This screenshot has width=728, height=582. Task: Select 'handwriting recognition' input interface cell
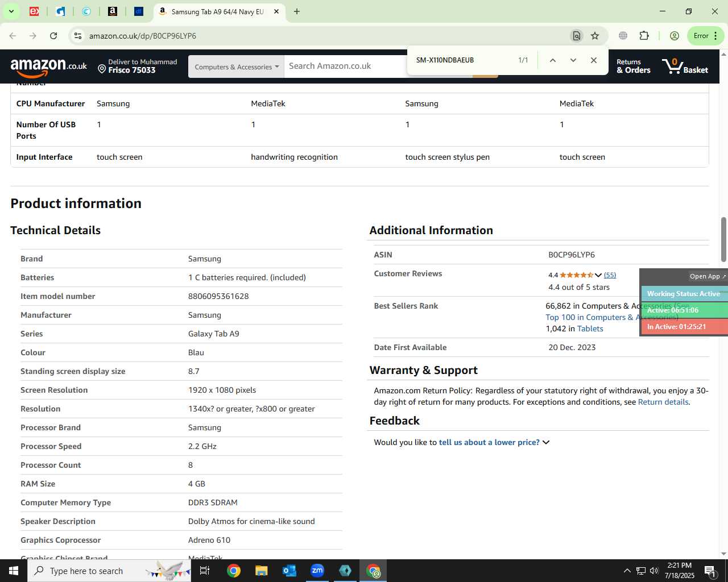pos(295,157)
